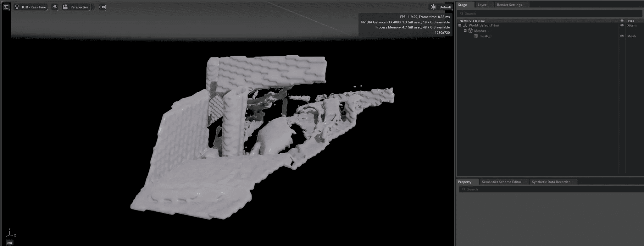The height and width of the screenshot is (246, 644).
Task: Open the Render Settings tab
Action: (509, 5)
